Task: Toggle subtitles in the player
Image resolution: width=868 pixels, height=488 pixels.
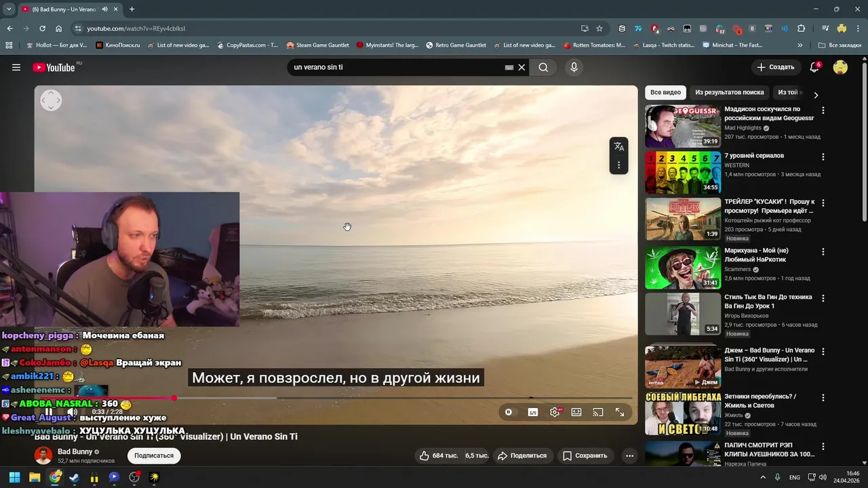Action: pos(533,412)
